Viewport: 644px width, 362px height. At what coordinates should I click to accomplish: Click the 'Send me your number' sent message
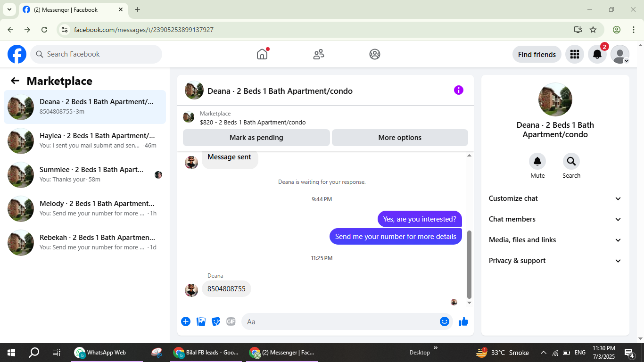tap(396, 237)
